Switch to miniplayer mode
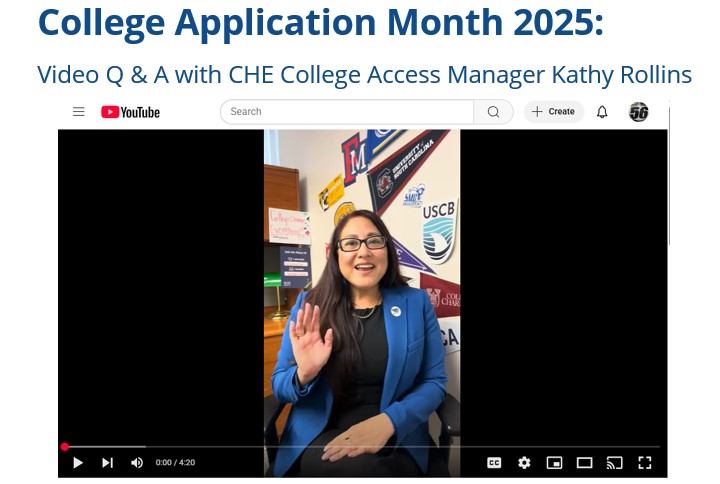Screen dimensions: 720x484 click(x=554, y=462)
